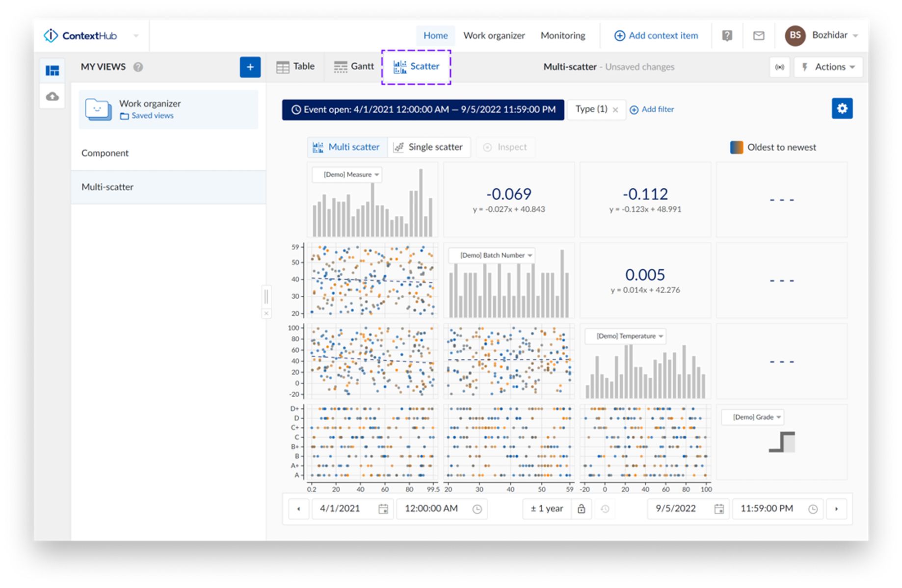Toggle the time span lock icon
The image size is (902, 588).
pos(581,509)
